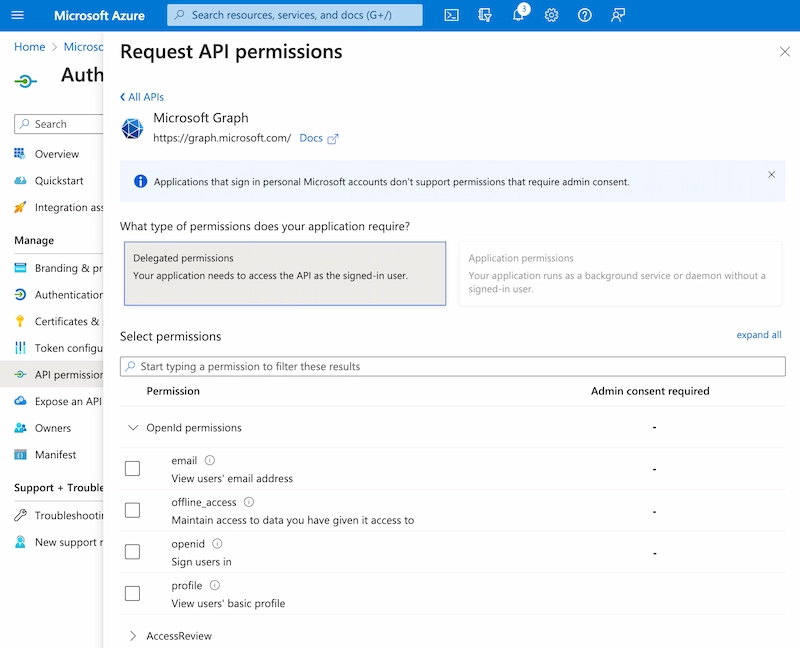Select the profile permission checkbox
Screen dimensions: 800x648
pos(132,594)
